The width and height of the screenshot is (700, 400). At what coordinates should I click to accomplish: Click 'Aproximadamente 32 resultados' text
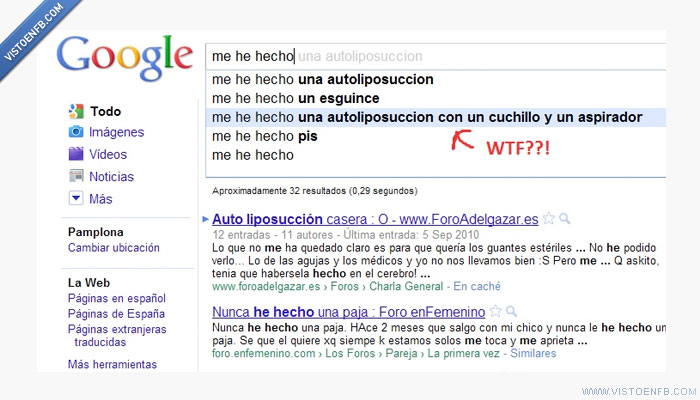315,191
